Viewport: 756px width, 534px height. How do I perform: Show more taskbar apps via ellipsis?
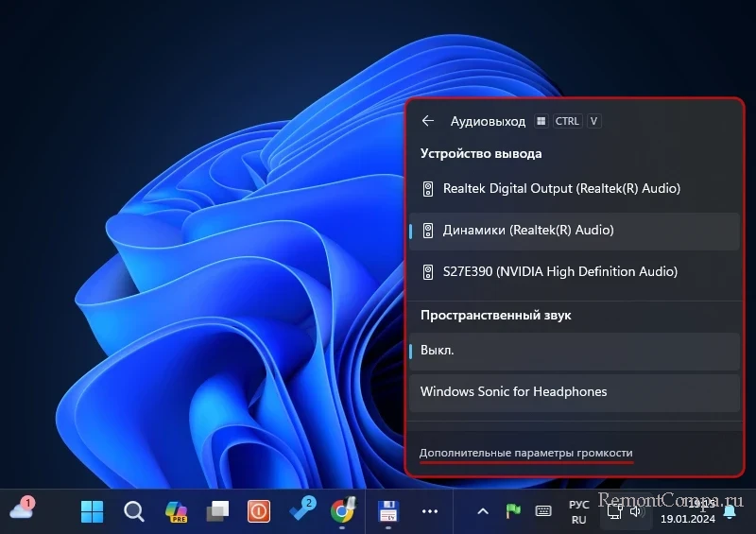point(430,511)
